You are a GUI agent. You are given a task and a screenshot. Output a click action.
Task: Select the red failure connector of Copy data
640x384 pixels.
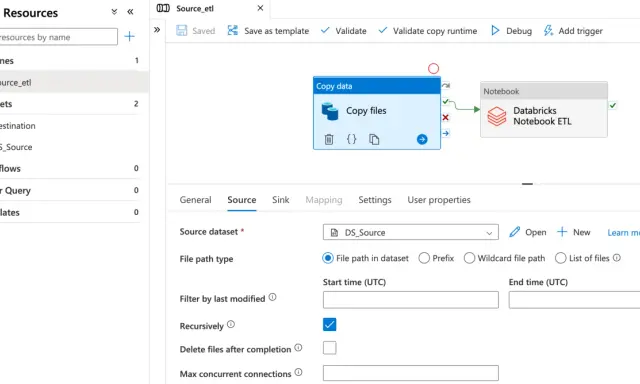[446, 118]
